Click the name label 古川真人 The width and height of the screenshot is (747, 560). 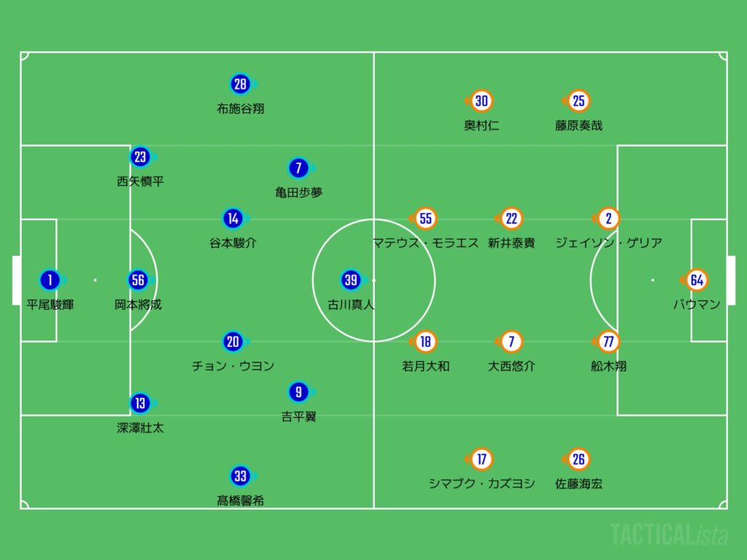click(x=350, y=305)
